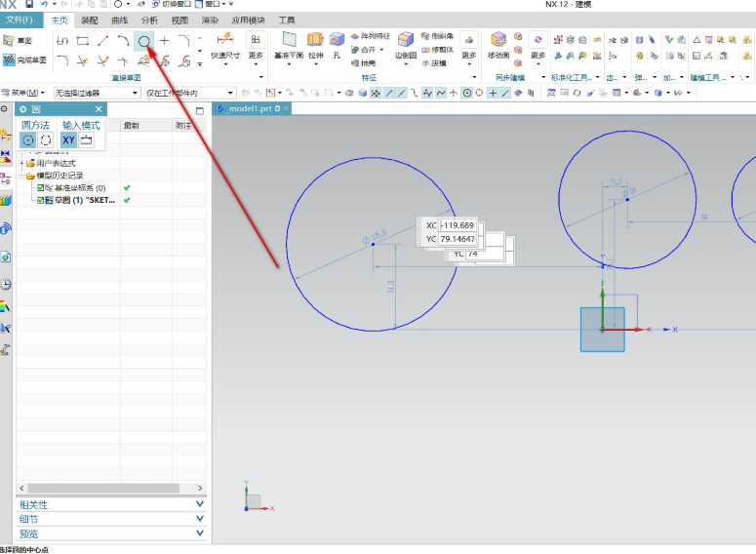
Task: Toggle the 草图 (1) SKET... checkbox
Action: click(x=41, y=200)
